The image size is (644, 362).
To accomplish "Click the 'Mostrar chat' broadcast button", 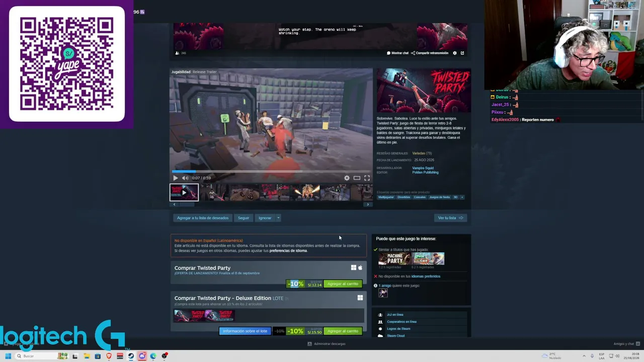I will (397, 53).
